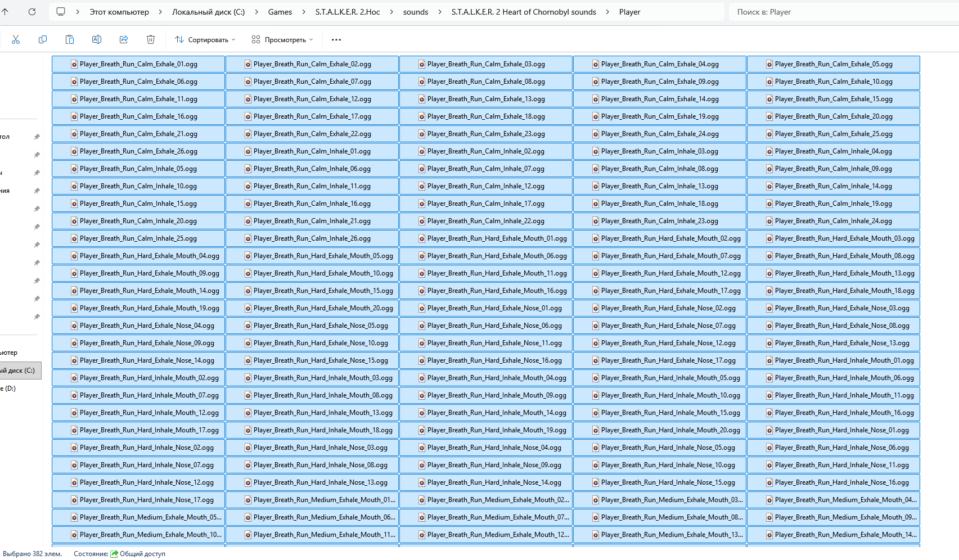The image size is (959, 560).
Task: Click the paste clipboard icon in the toolbar
Action: pyautogui.click(x=70, y=39)
